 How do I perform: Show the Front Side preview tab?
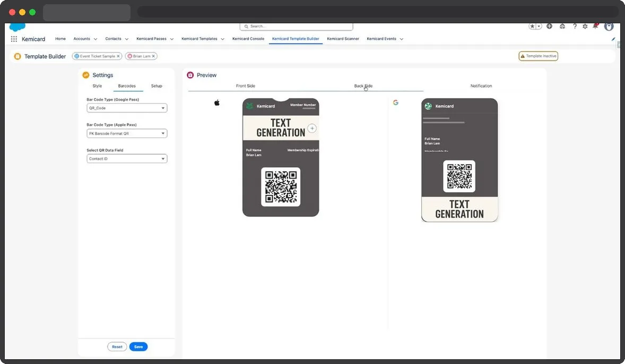pyautogui.click(x=246, y=86)
